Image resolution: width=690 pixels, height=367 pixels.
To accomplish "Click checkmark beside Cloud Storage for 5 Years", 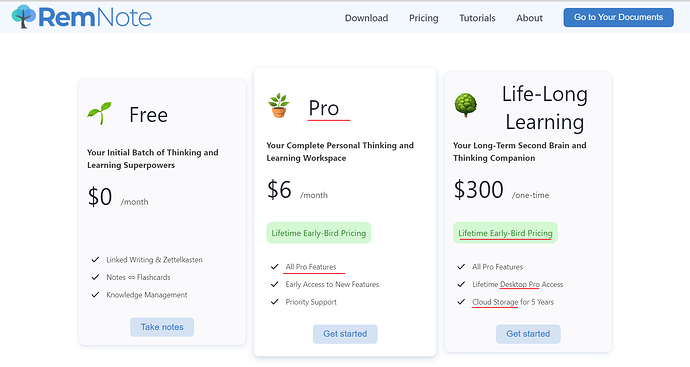I will tap(461, 302).
